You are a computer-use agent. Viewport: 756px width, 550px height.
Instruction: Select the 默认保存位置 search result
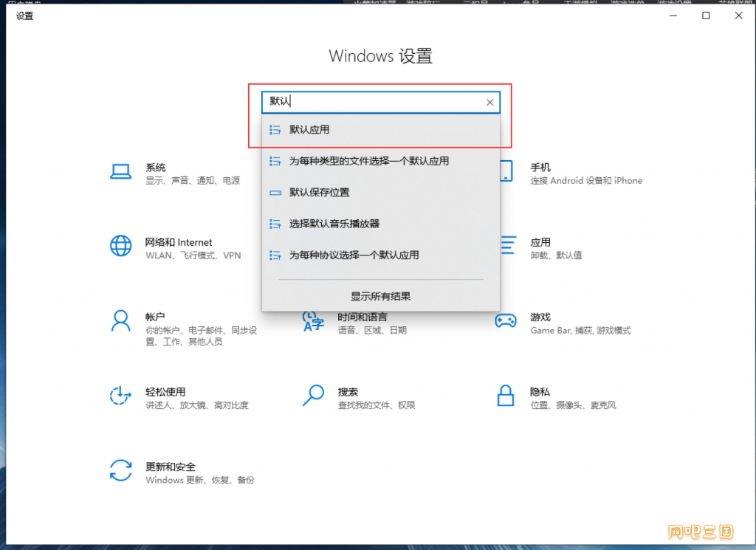(381, 193)
